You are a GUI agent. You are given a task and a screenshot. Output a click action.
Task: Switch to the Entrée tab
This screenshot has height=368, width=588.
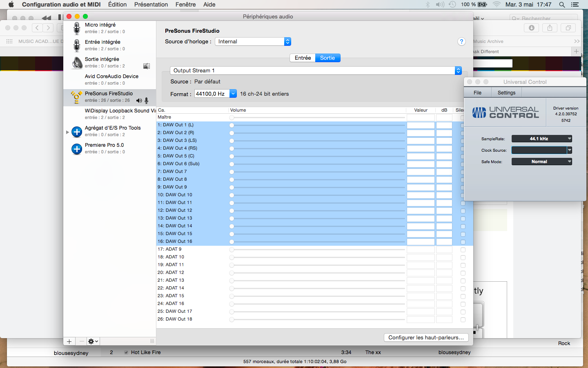tap(303, 58)
